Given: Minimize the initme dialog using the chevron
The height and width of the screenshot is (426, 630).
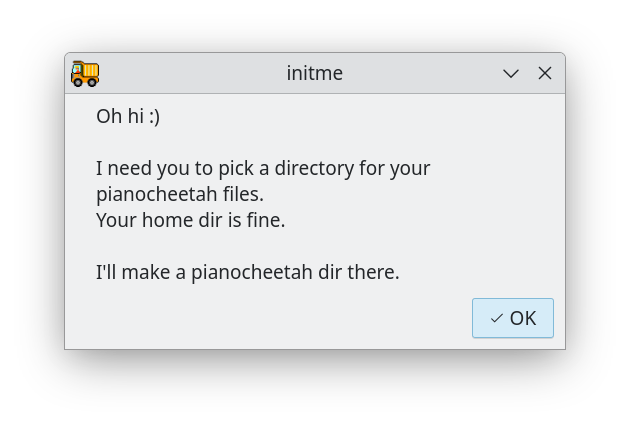Looking at the screenshot, I should tap(511, 73).
